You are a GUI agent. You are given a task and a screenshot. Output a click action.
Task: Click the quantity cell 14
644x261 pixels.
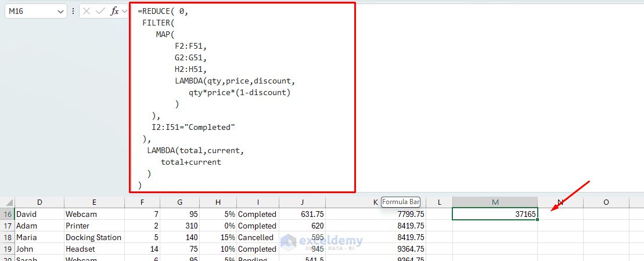142,249
